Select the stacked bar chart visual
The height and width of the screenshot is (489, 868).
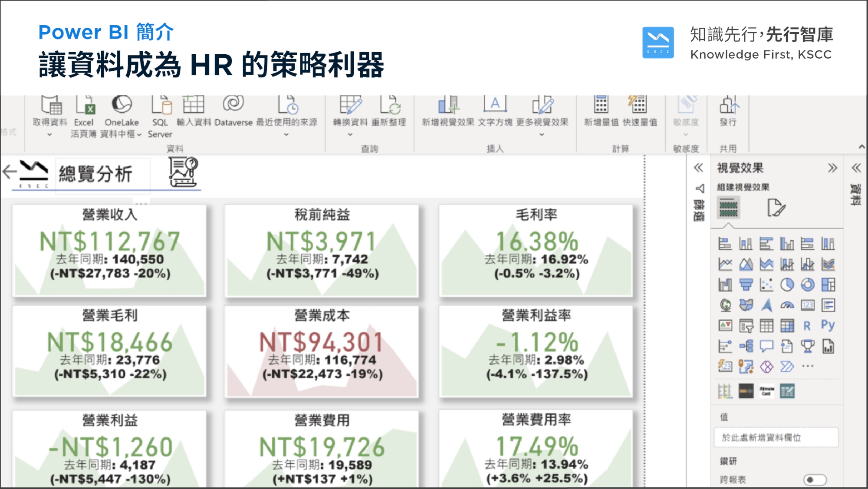[x=725, y=244]
